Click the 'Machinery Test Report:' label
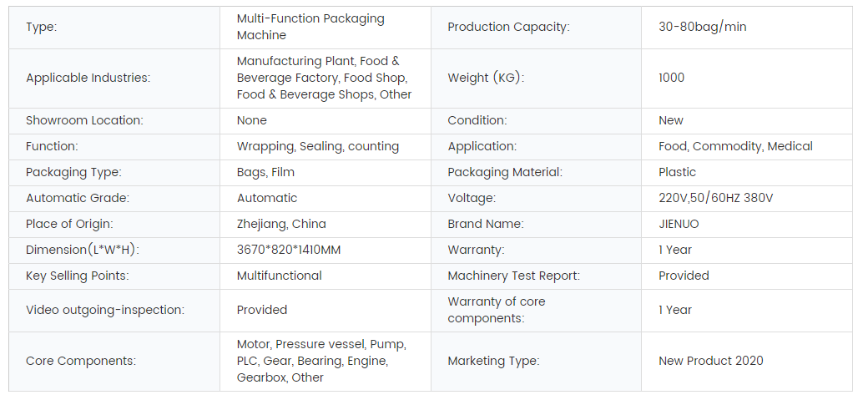 513,276
